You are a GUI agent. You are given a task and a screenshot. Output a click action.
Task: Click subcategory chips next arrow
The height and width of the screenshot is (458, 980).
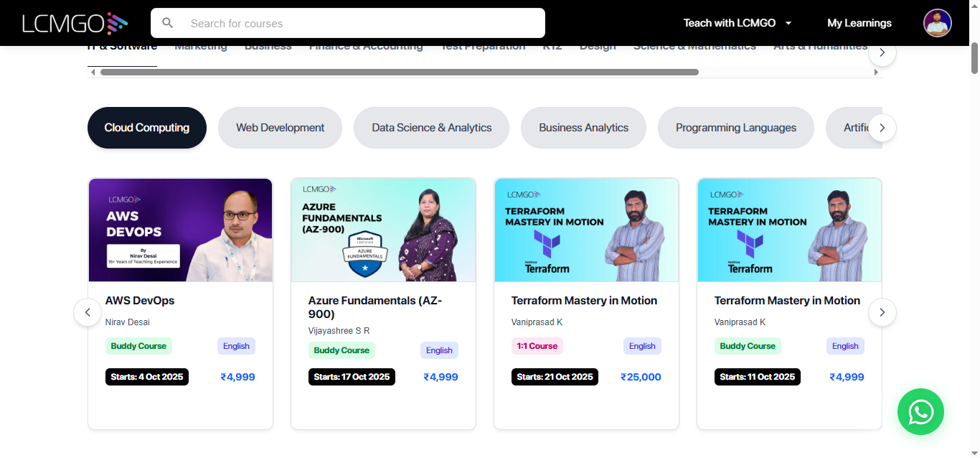(882, 128)
